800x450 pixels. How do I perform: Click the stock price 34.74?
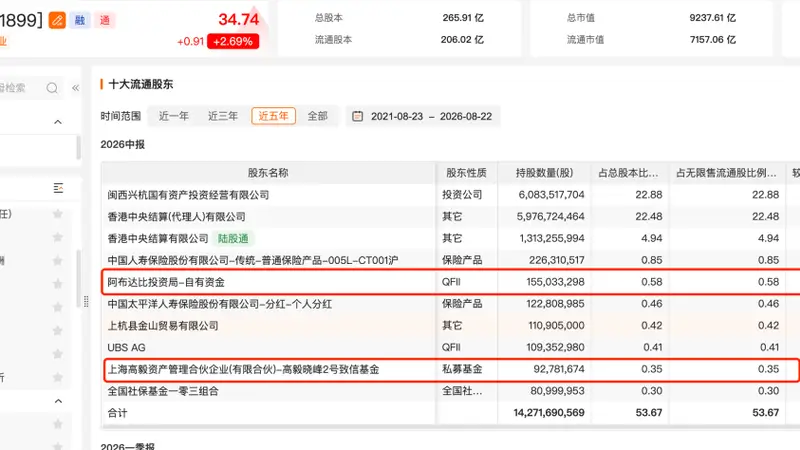point(239,19)
